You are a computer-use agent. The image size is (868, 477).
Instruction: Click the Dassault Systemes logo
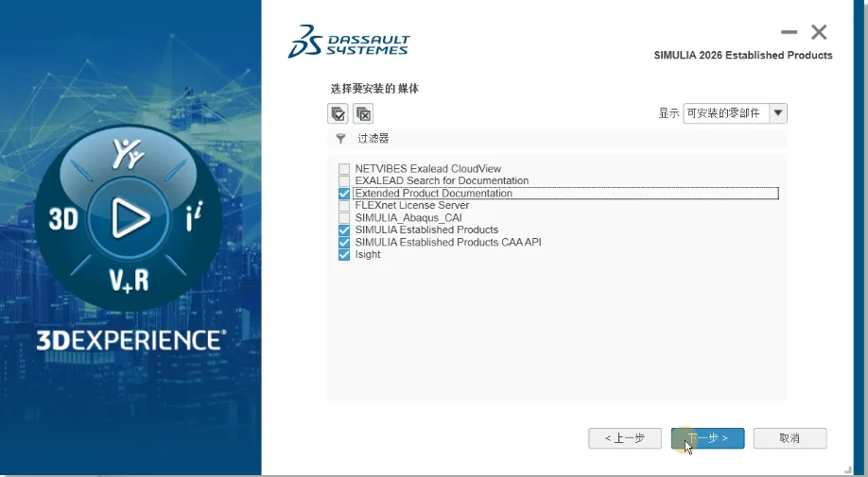(x=349, y=42)
